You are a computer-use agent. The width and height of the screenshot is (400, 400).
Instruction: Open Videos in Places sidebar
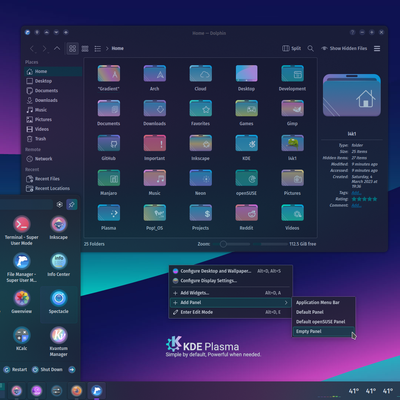tap(53, 129)
